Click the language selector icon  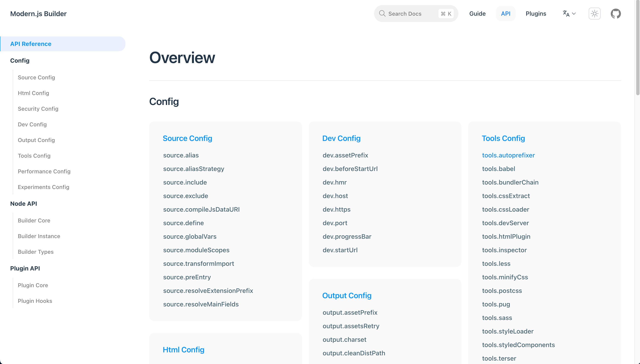tap(570, 14)
